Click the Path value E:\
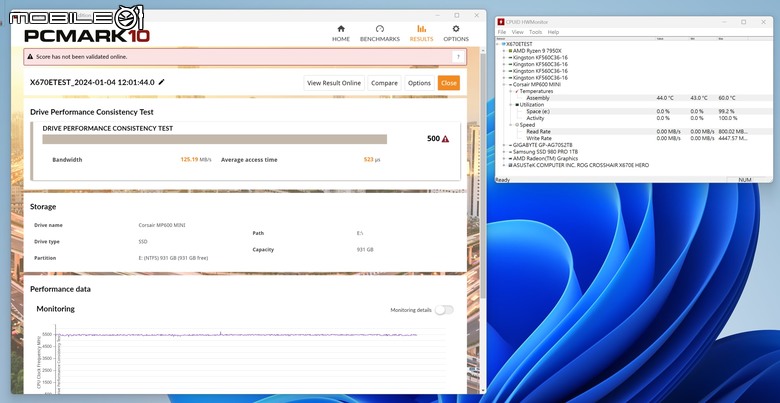The height and width of the screenshot is (403, 780). point(360,233)
